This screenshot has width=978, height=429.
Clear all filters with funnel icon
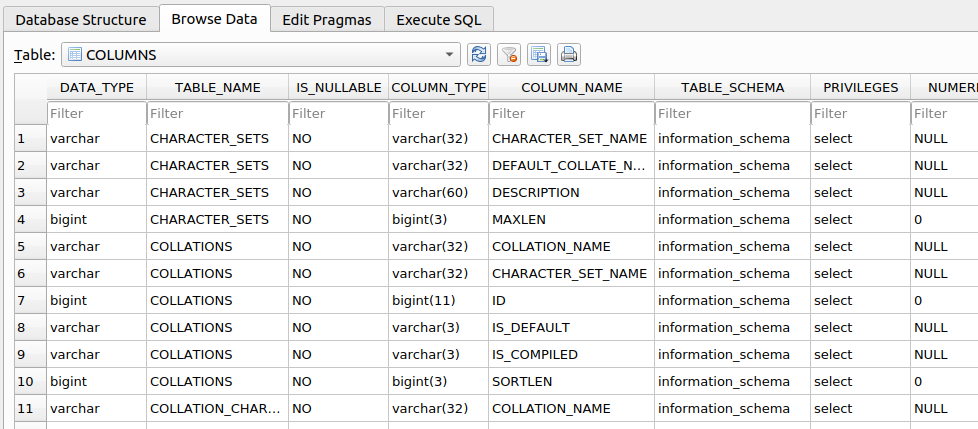(x=509, y=55)
